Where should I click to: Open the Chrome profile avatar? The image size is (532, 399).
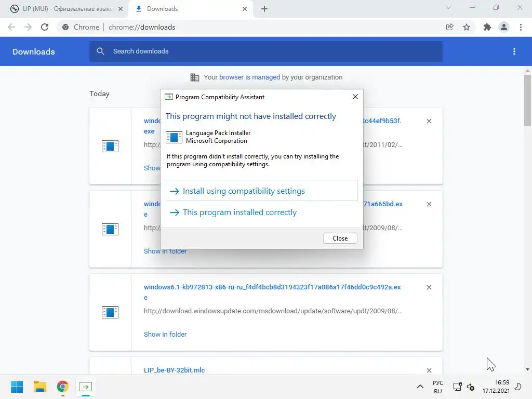click(504, 27)
